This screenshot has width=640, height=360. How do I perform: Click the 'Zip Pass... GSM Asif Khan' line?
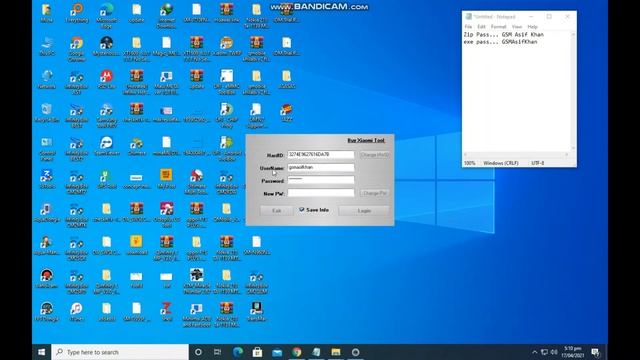[x=504, y=35]
